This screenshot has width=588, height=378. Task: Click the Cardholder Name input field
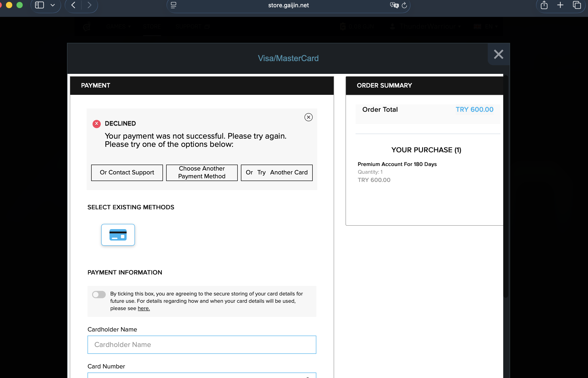[x=202, y=345]
